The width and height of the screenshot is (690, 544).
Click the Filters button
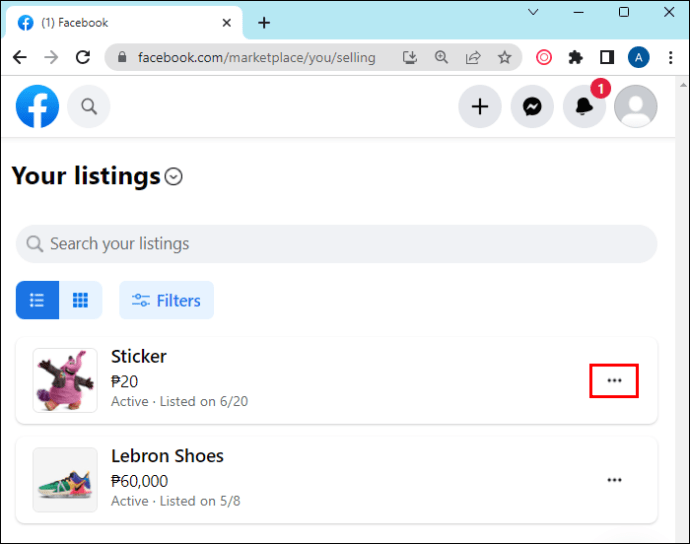click(x=166, y=300)
